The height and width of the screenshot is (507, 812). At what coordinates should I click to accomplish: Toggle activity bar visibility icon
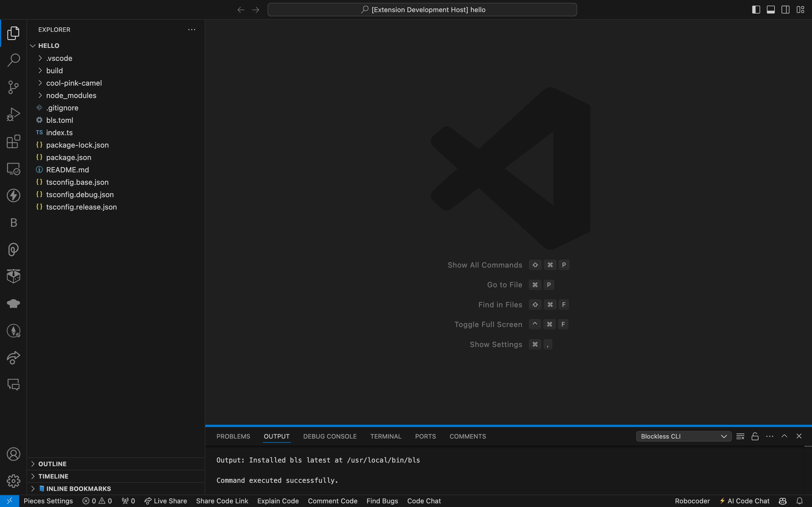[x=756, y=9]
